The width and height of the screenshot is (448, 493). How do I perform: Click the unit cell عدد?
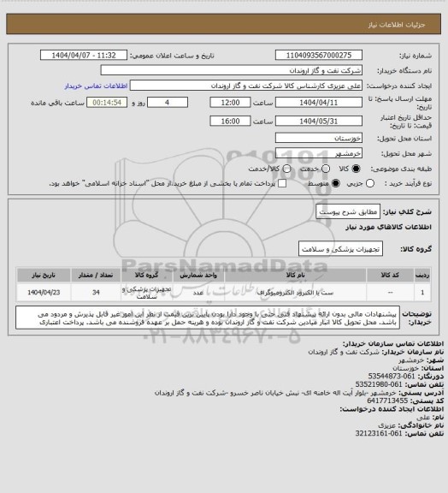[198, 293]
